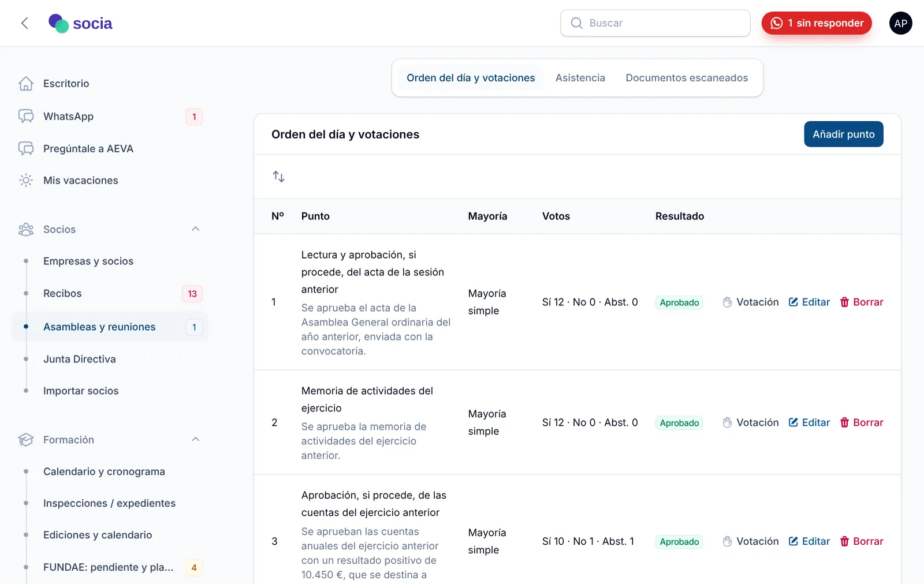Click the Pregúntale a AEVA chat icon
This screenshot has height=584, width=924.
(26, 149)
